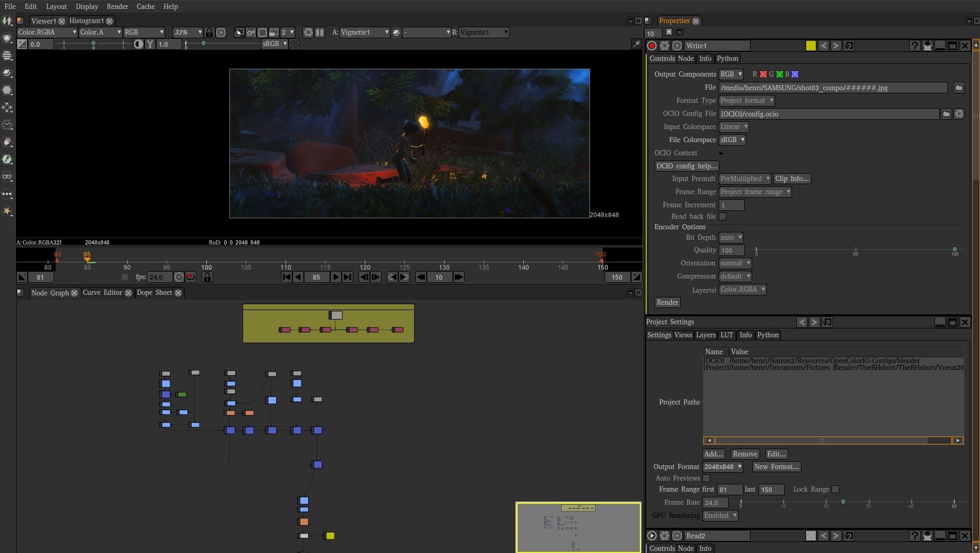The height and width of the screenshot is (553, 980).
Task: Toggle red channel in Output Components
Action: [x=763, y=75]
